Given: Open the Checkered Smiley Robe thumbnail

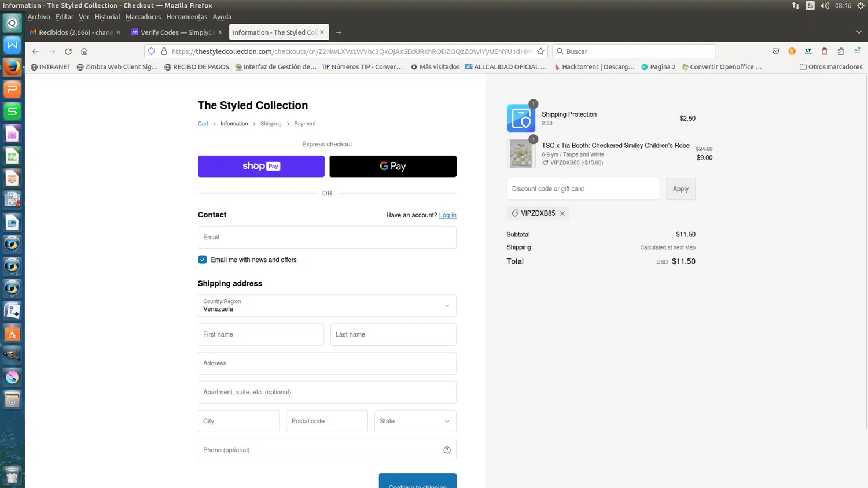Looking at the screenshot, I should coord(521,153).
